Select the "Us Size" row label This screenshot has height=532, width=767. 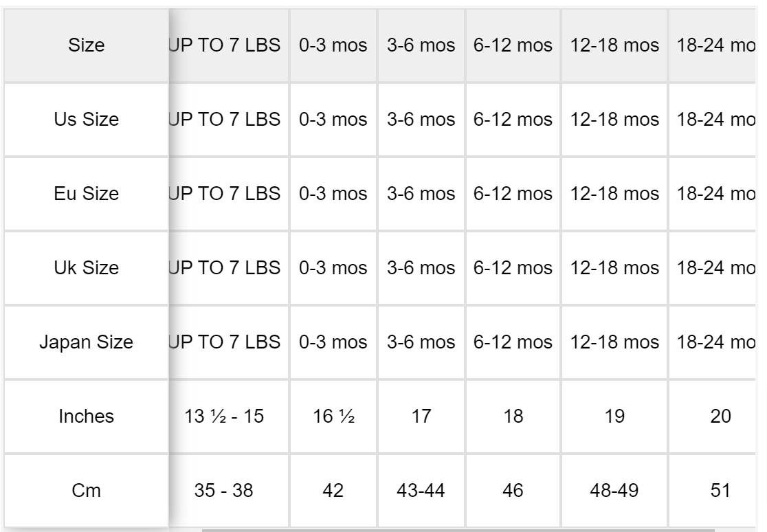point(87,120)
